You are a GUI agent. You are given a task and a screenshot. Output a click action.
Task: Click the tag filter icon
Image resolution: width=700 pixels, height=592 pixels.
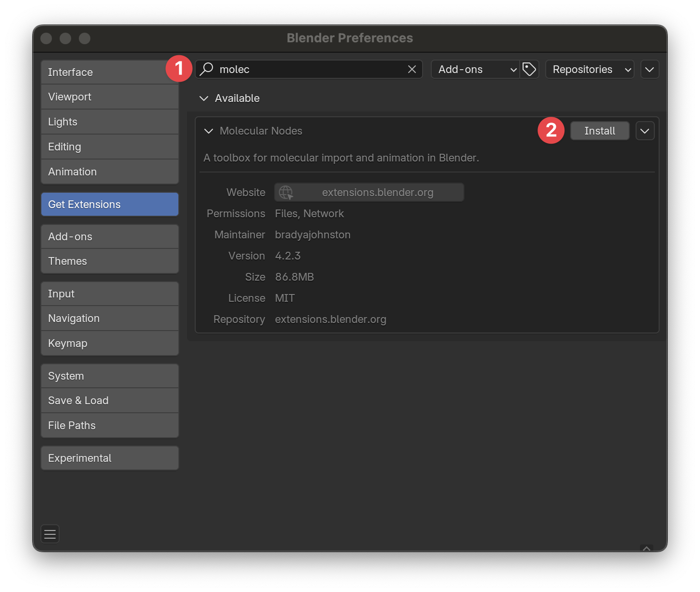click(x=529, y=69)
